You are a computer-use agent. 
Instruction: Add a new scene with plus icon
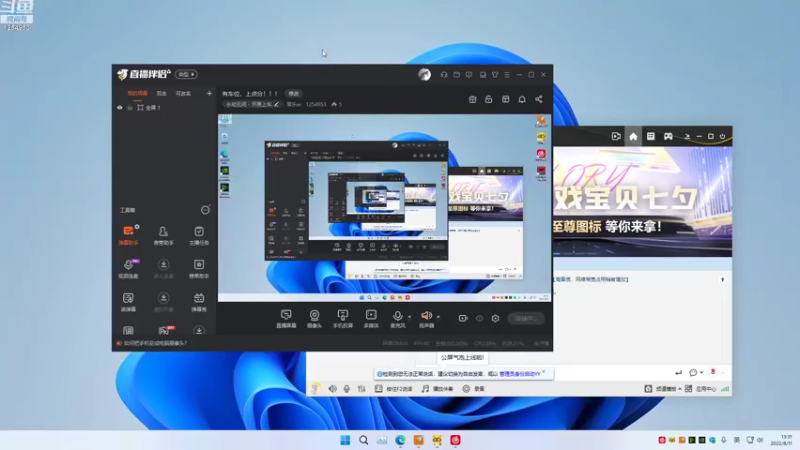click(x=209, y=93)
